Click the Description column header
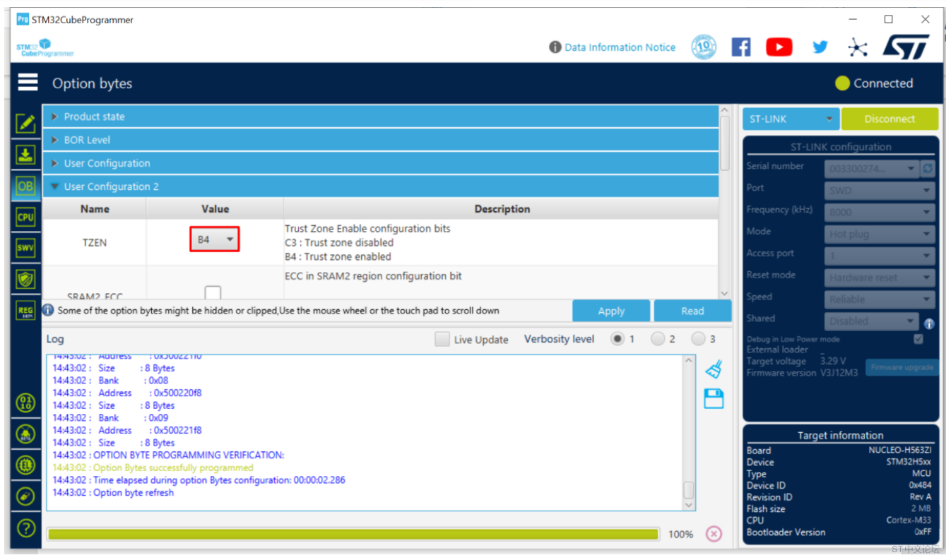 (502, 209)
